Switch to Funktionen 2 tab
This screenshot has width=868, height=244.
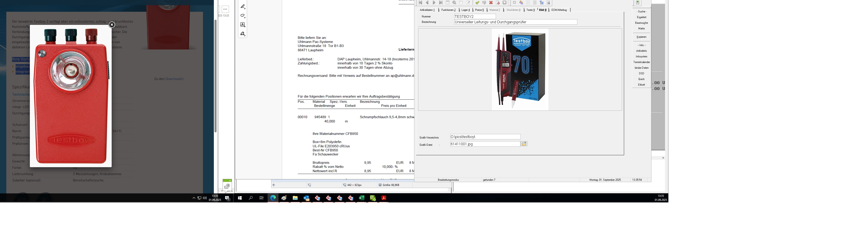[x=448, y=10]
